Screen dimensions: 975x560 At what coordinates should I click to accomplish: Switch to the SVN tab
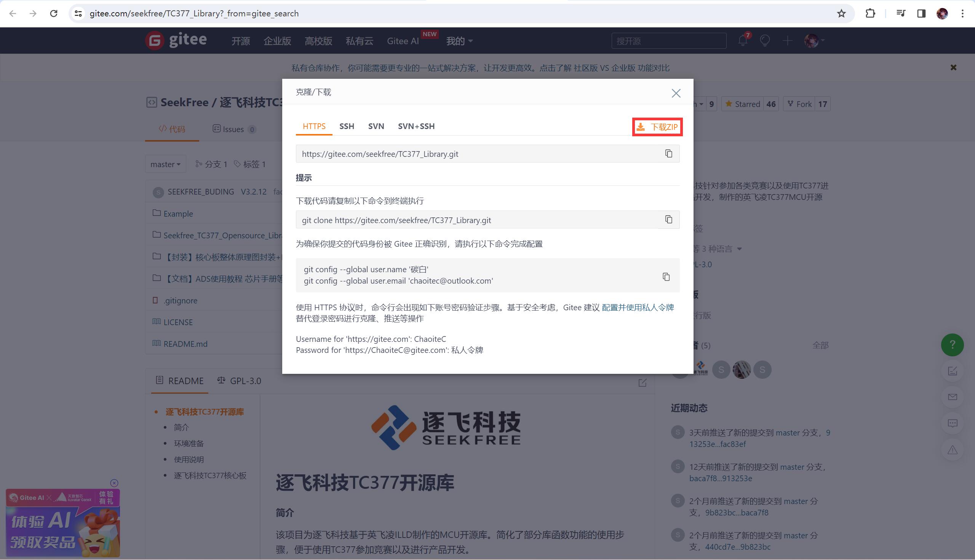click(x=376, y=126)
